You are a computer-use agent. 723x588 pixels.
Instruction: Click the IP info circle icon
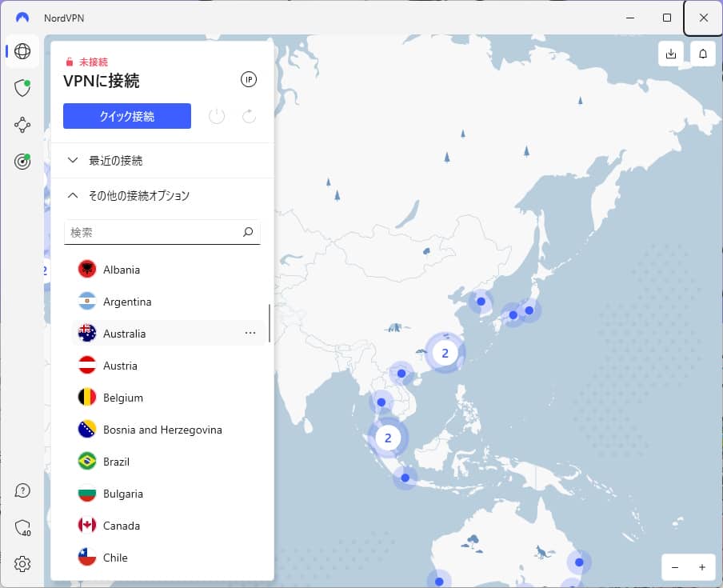click(249, 79)
